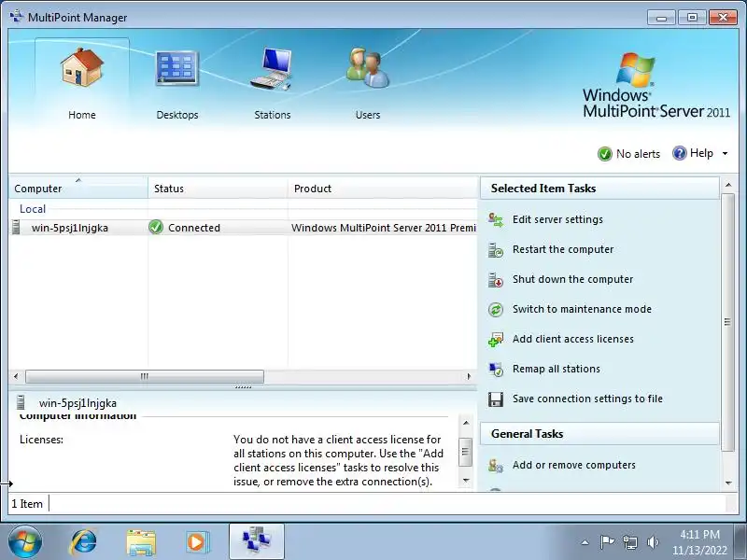Open the Users tab people icon
This screenshot has height=560, width=747.
(x=367, y=67)
